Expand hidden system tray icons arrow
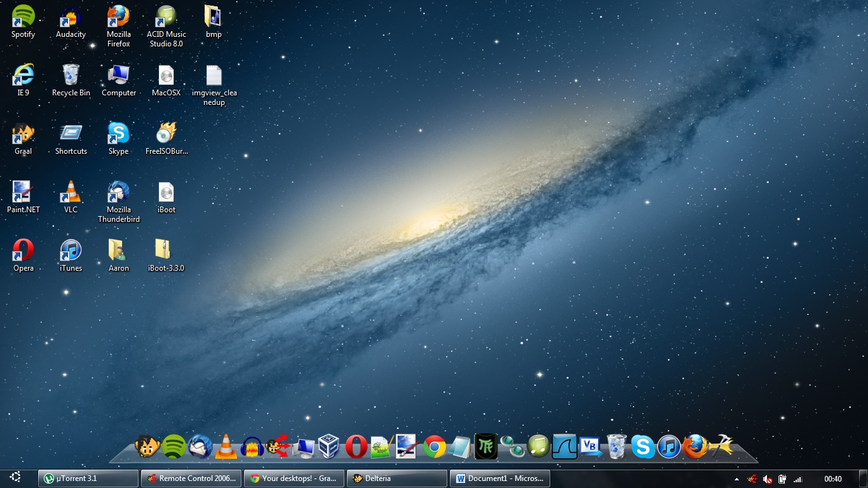The width and height of the screenshot is (868, 488). click(736, 479)
